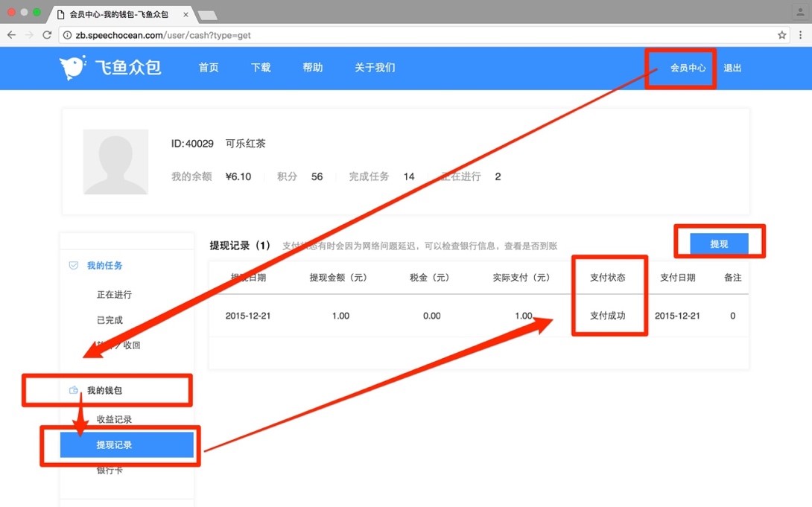The width and height of the screenshot is (812, 507).
Task: Click the 积分 value 56
Action: 317,176
